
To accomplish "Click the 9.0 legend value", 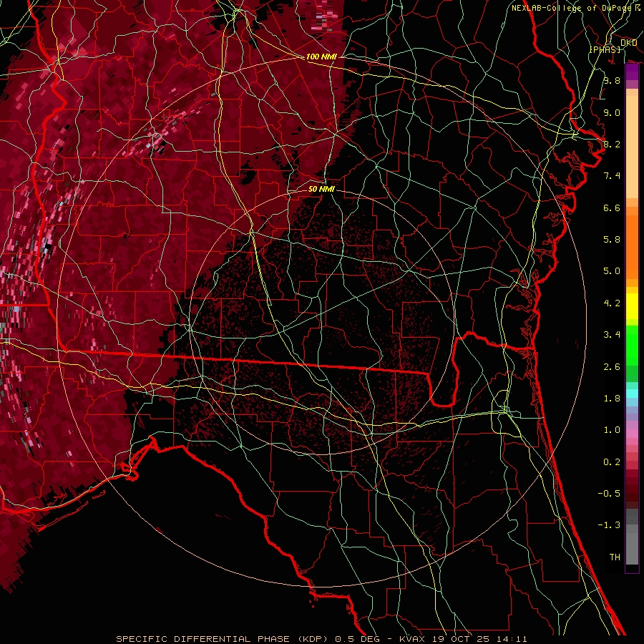I will tap(612, 112).
